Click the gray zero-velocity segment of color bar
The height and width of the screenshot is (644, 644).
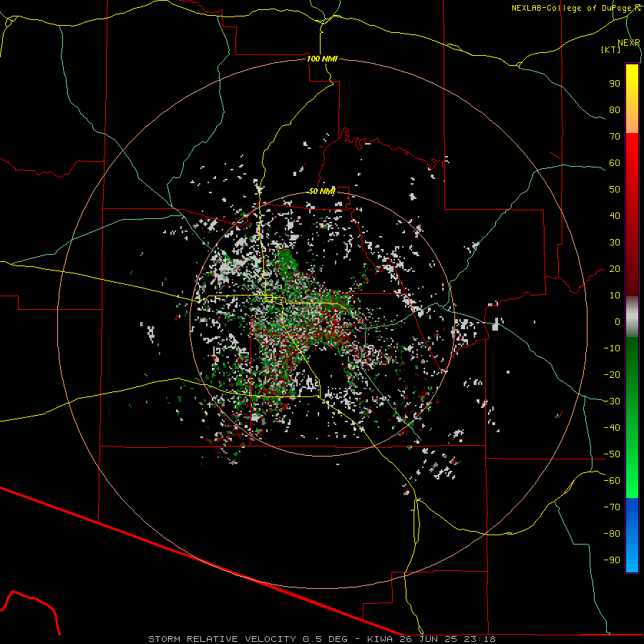point(632,317)
